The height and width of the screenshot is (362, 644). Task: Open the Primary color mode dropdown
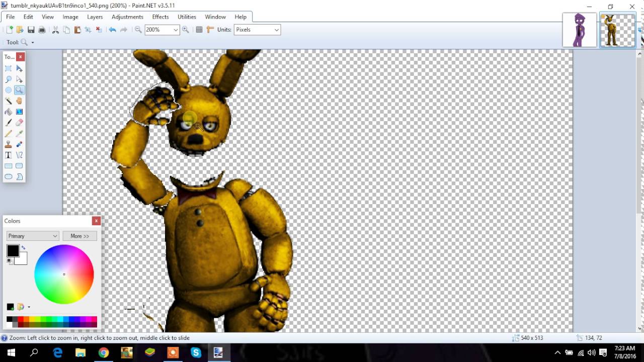33,236
